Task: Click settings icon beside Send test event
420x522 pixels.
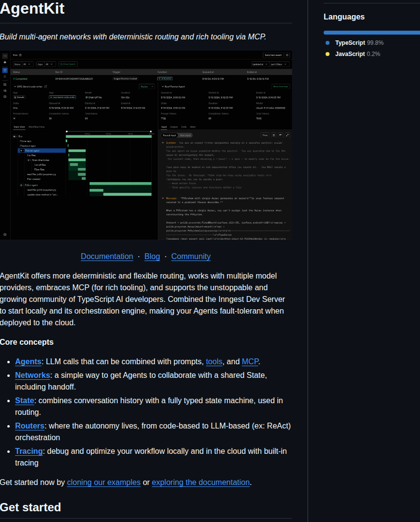Action: click(x=288, y=55)
